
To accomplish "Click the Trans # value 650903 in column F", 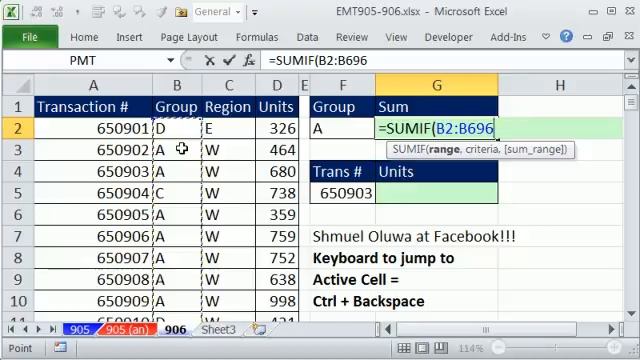I will [x=342, y=193].
